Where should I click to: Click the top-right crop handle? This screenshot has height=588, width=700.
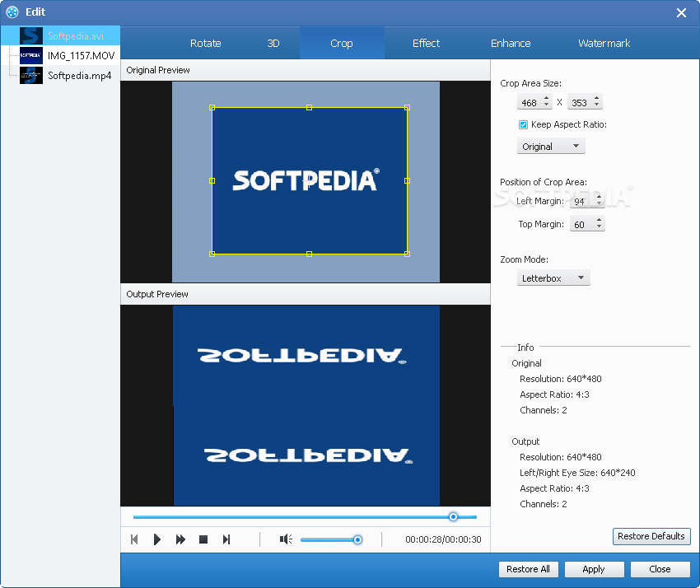pos(407,108)
